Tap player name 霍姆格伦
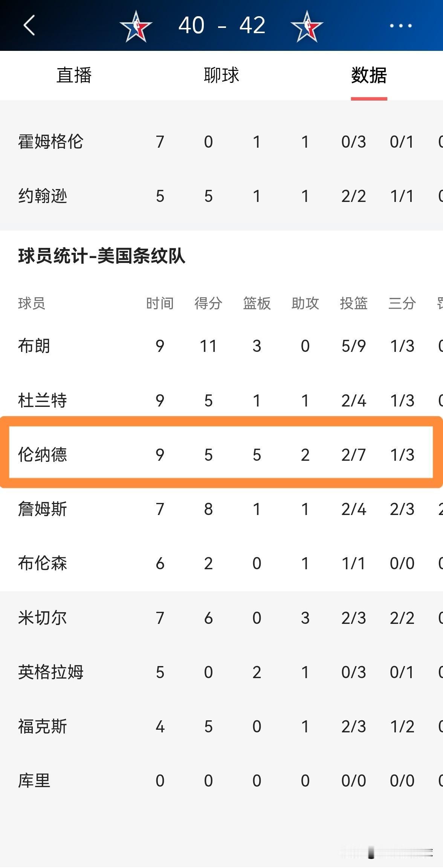This screenshot has height=868, width=443. pos(51,142)
